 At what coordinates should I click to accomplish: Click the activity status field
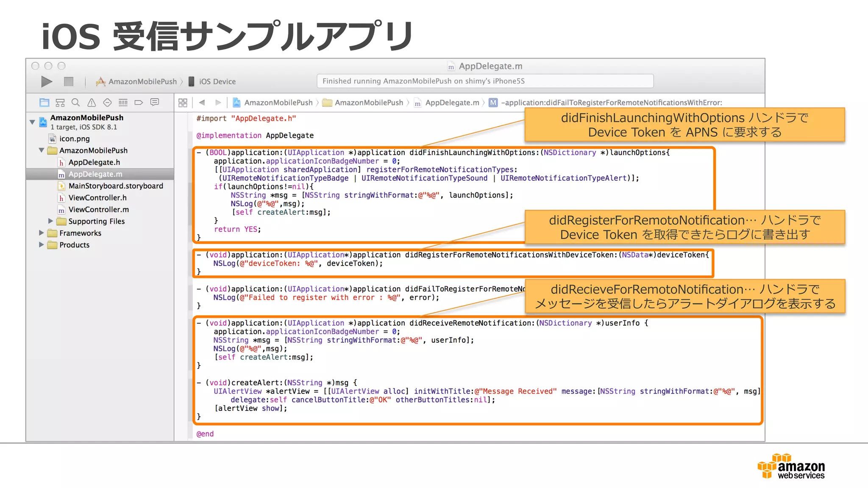[485, 81]
